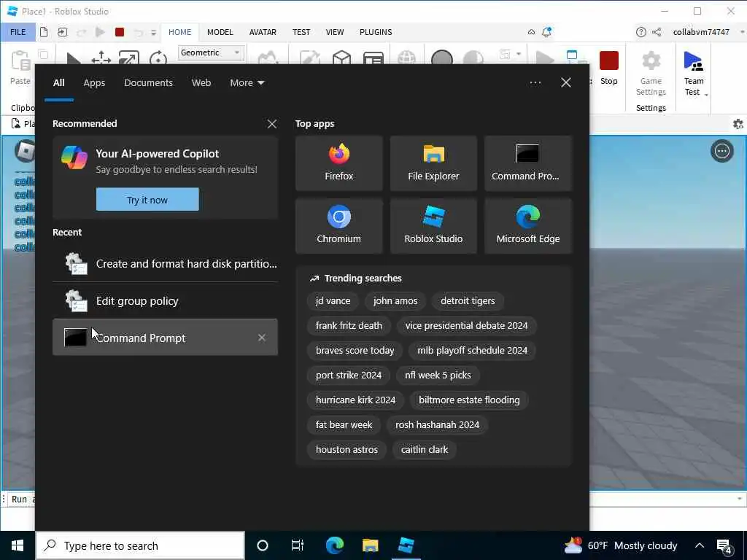
Task: Search trending nfl week 5 picks
Action: click(x=438, y=376)
